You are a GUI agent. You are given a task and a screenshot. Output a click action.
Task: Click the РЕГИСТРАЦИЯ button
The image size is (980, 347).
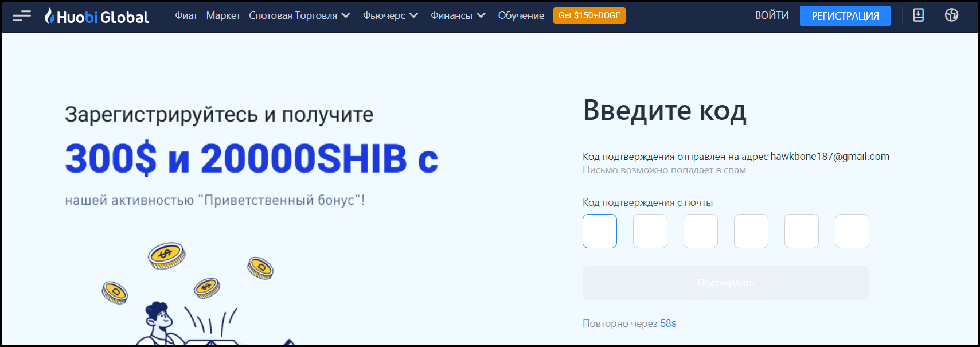(845, 16)
